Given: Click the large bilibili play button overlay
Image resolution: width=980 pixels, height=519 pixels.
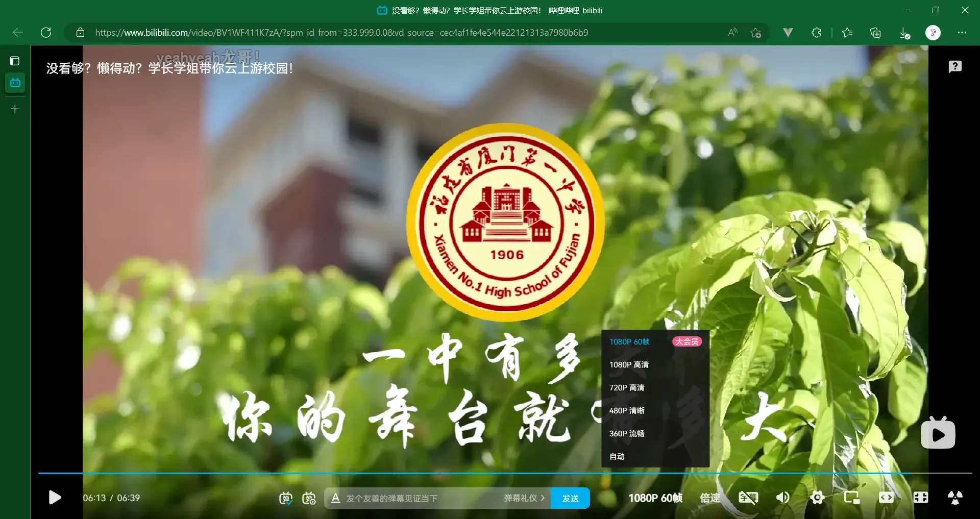Looking at the screenshot, I should pos(938,433).
